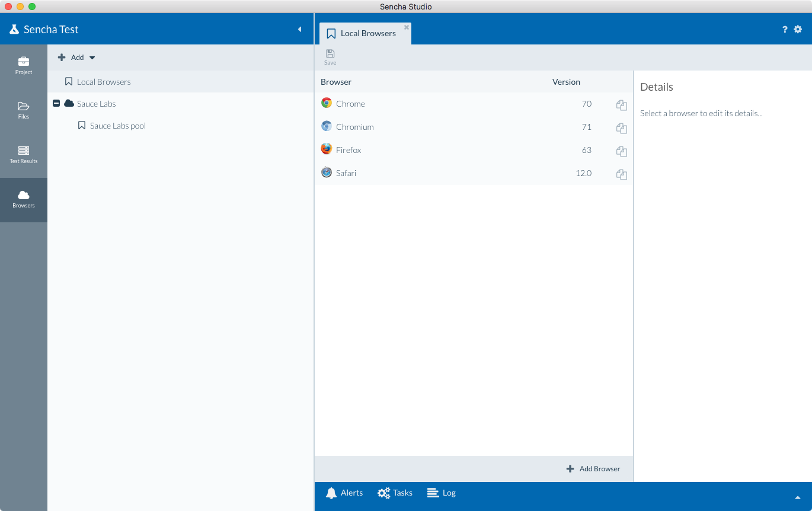Collapse the left Sencha Test panel

pyautogui.click(x=299, y=29)
